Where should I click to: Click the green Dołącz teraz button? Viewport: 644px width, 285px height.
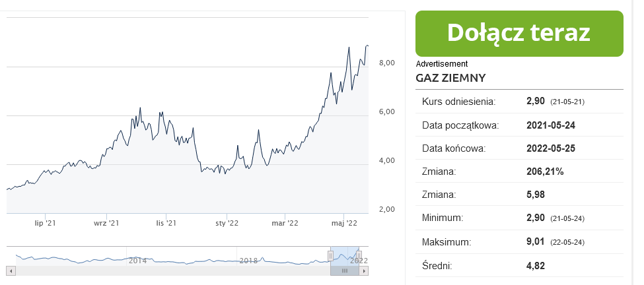coord(519,33)
